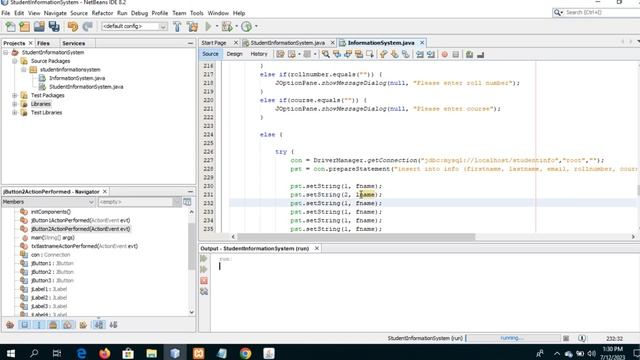Click the Re-run with different parameters icon
The width and height of the screenshot is (640, 360).
point(204,270)
